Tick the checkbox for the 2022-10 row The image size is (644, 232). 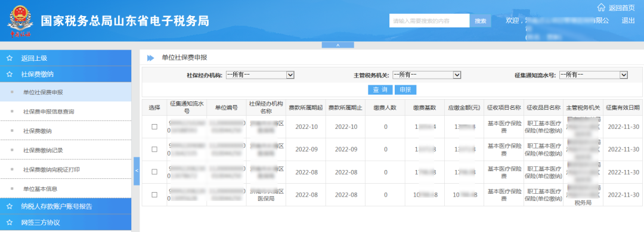pyautogui.click(x=154, y=127)
